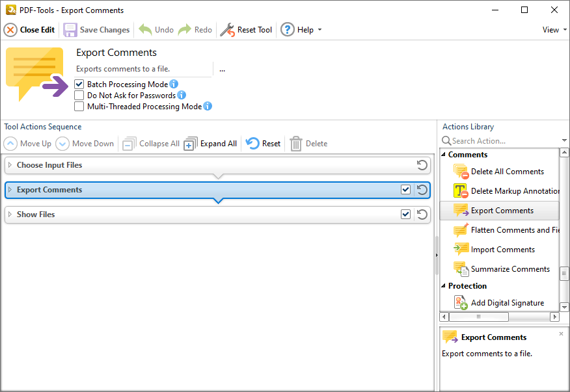
Task: Expand the Choose Input Files step
Action: click(x=10, y=165)
